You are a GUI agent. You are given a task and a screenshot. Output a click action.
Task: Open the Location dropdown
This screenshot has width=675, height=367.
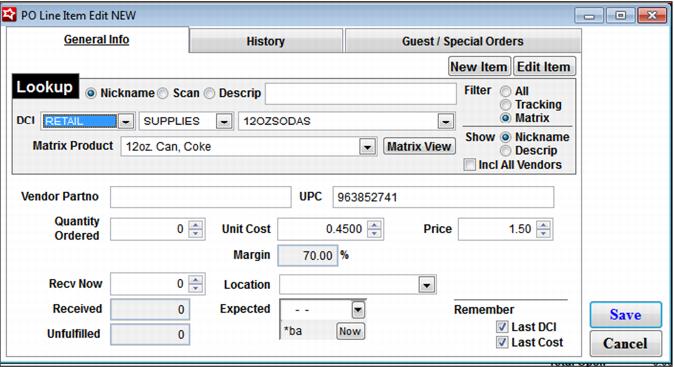[x=426, y=285]
